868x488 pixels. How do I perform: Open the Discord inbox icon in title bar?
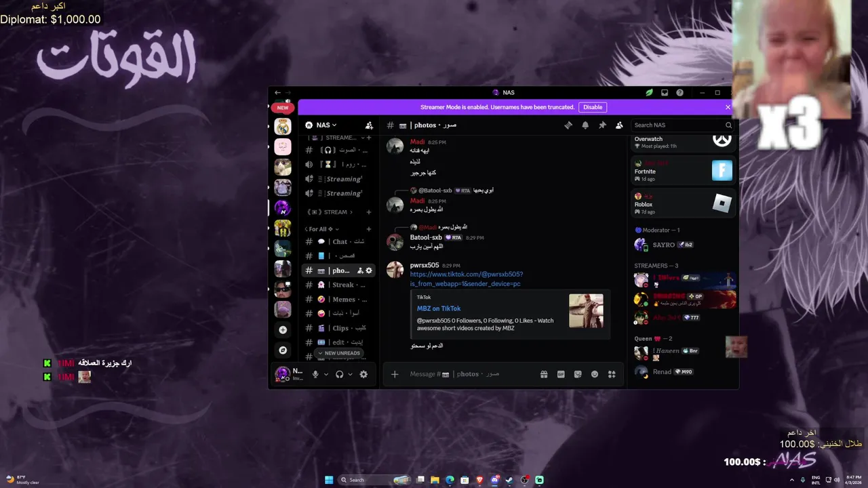tap(665, 92)
